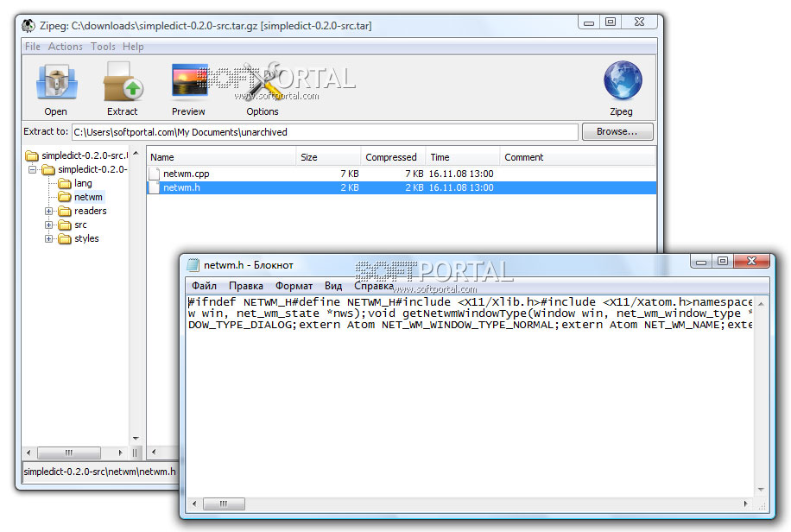The image size is (791, 532).
Task: Select the netwm.cpp file row
Action: [402, 174]
